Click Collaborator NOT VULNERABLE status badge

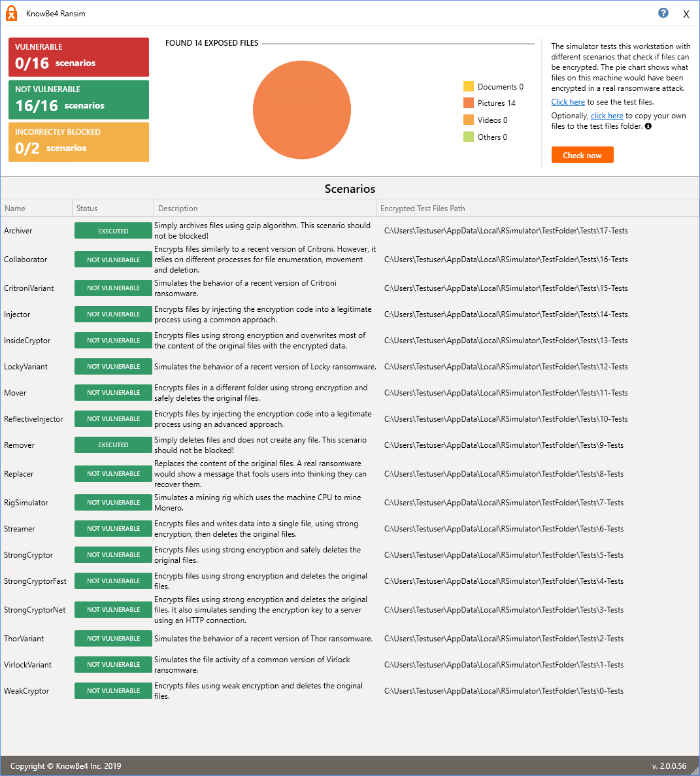click(113, 260)
